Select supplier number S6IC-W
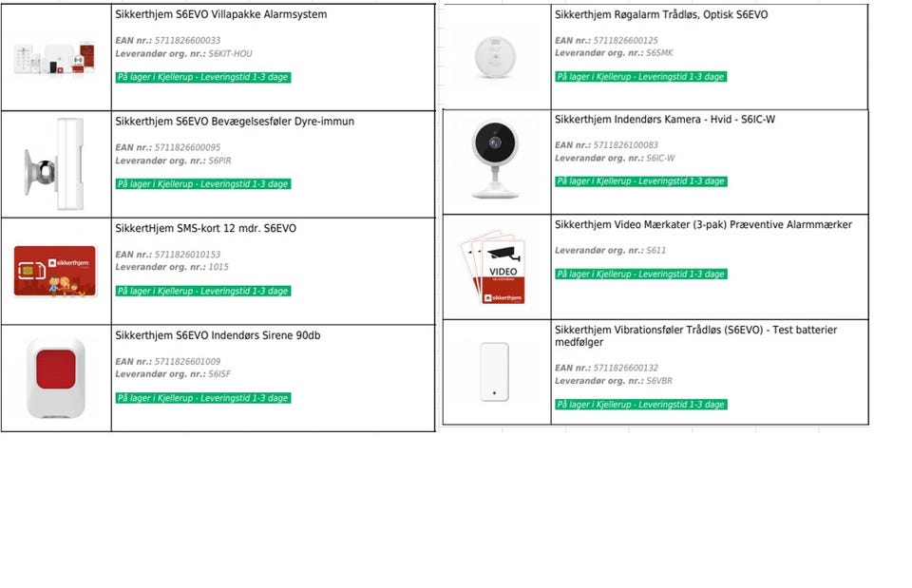 661,159
